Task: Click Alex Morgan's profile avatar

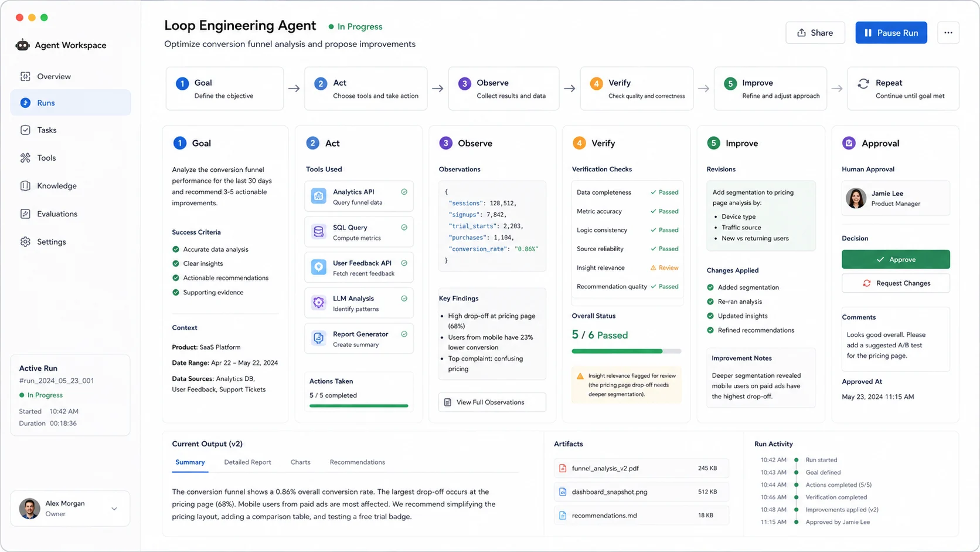Action: [30, 509]
